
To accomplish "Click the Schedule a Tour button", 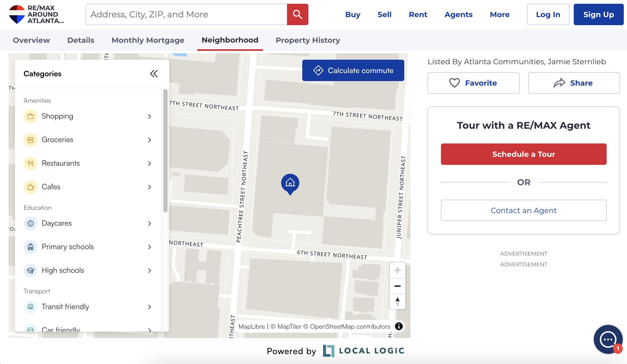I will tap(523, 154).
